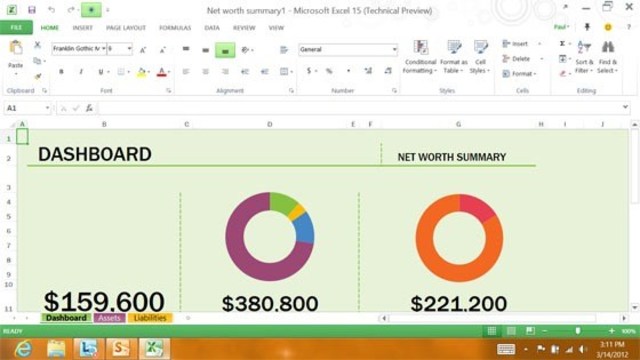
Task: Open the Insert cells dropdown arrow
Action: click(x=540, y=44)
